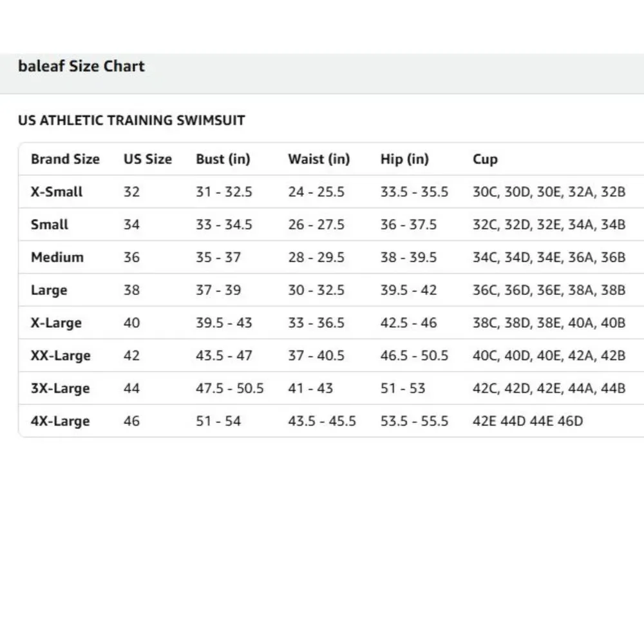The image size is (644, 644).
Task: Click bust value 39.5 - 43
Action: pos(224,323)
